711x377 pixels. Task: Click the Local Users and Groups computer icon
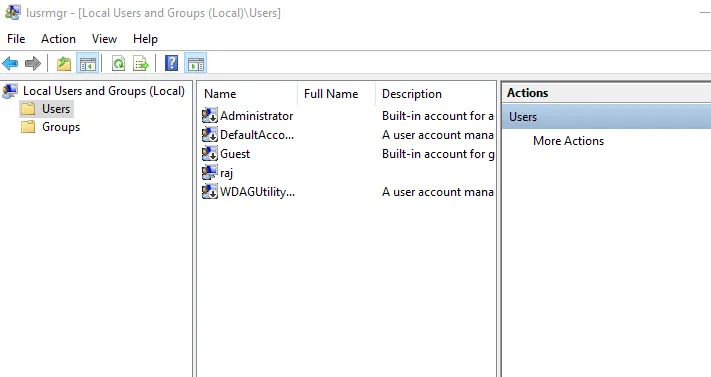10,91
